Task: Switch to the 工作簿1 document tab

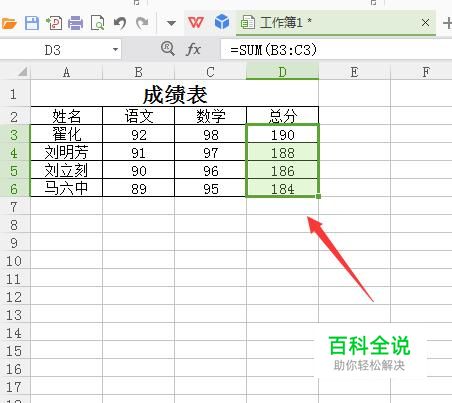Action: [x=336, y=23]
